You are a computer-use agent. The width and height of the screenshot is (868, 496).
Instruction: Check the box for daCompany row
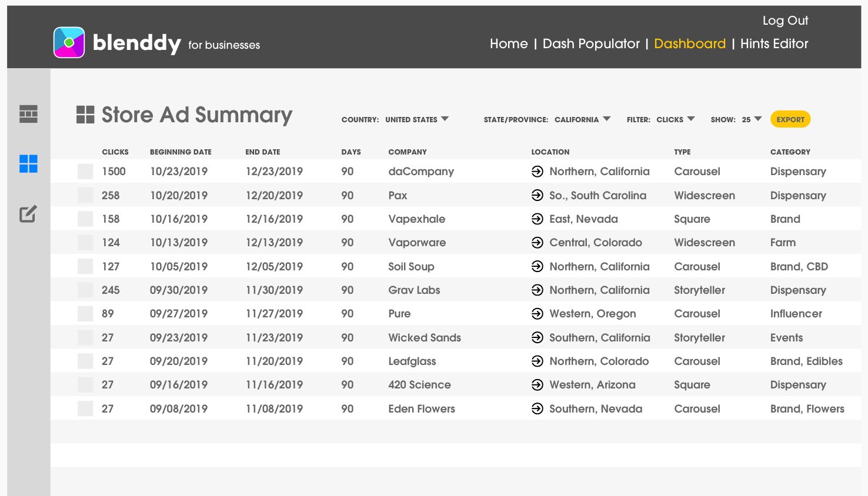click(85, 172)
